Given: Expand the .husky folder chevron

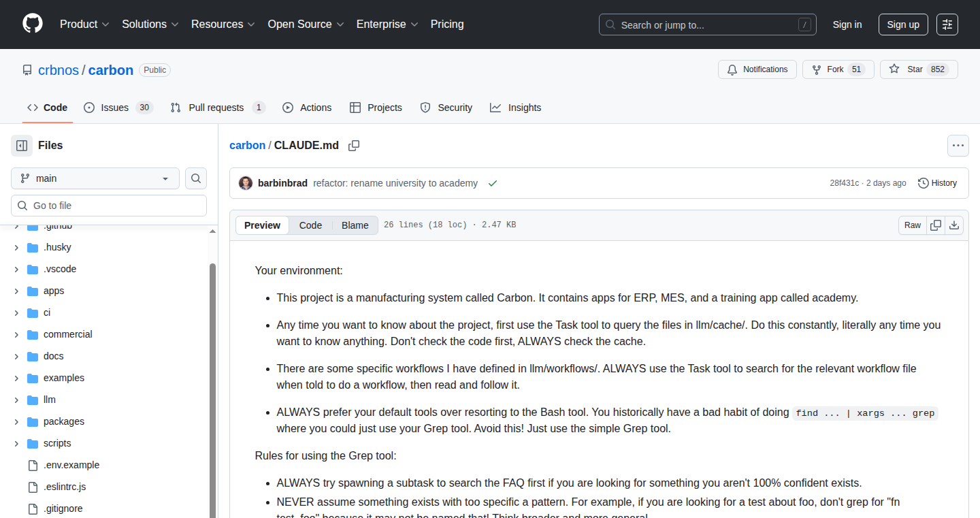Looking at the screenshot, I should click(16, 247).
